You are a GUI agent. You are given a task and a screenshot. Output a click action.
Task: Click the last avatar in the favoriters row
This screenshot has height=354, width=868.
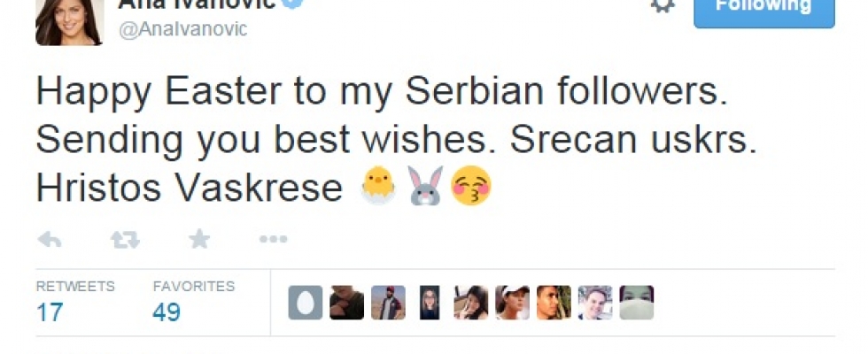point(637,303)
